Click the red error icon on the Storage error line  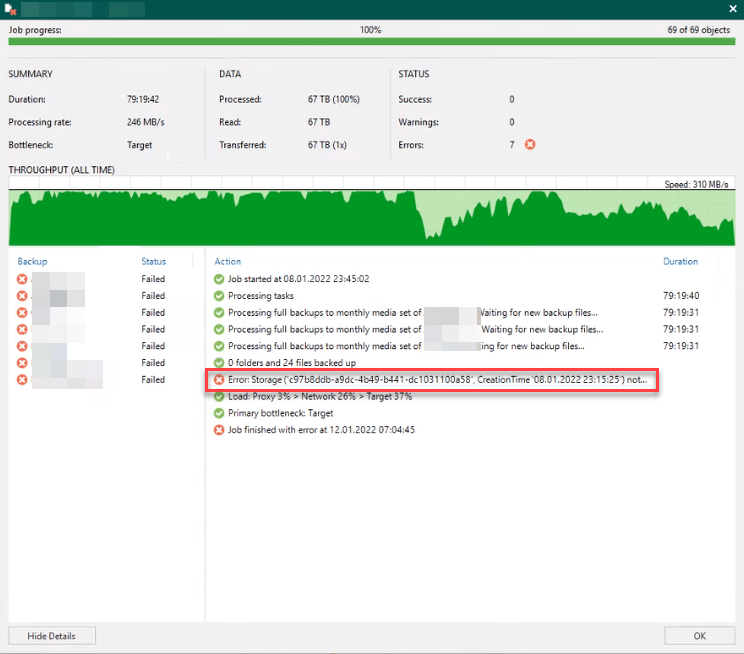(x=219, y=380)
